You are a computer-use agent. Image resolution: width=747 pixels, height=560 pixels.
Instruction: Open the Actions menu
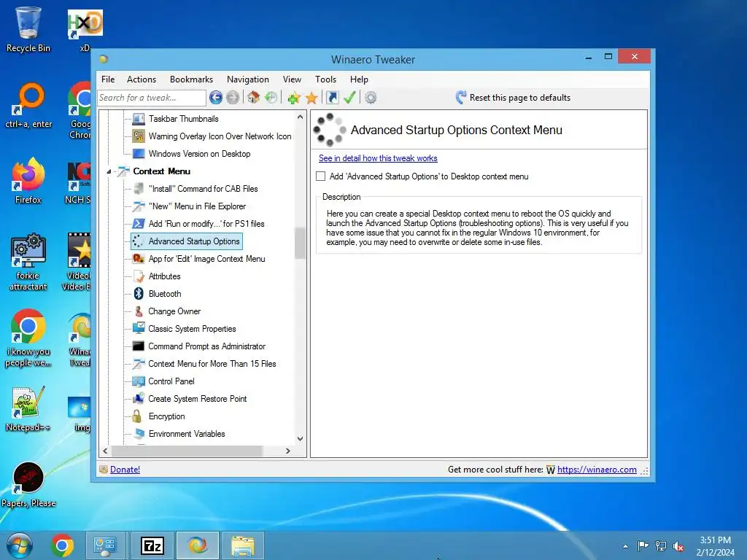(142, 79)
